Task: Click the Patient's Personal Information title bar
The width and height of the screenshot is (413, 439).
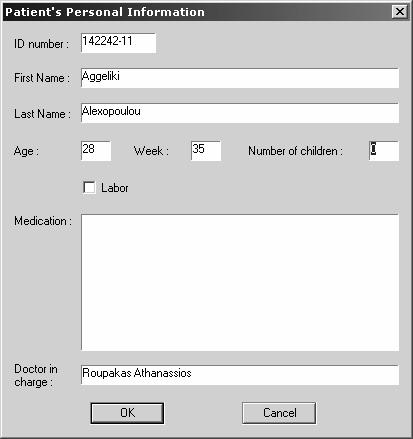Action: (197, 12)
